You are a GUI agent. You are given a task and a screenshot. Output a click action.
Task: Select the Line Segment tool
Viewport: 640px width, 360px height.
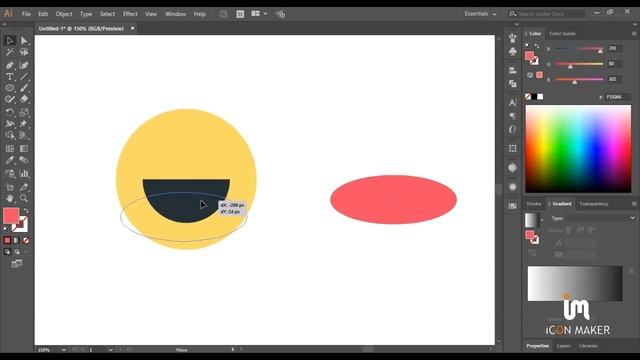pyautogui.click(x=24, y=77)
